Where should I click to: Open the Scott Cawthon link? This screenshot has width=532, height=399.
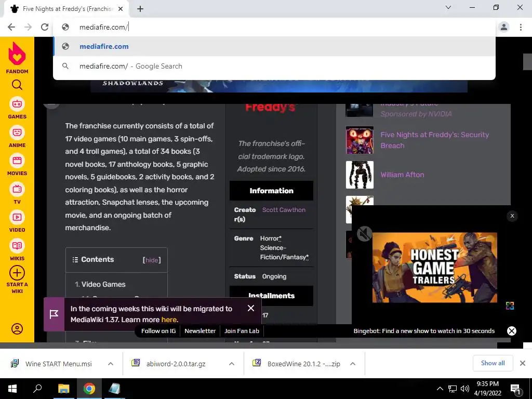point(284,210)
